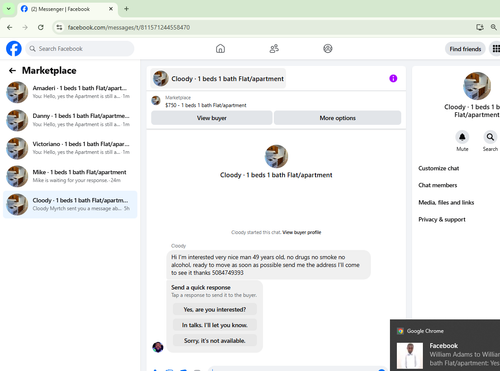The width and height of the screenshot is (500, 371).
Task: Open the Friends icon in top navigation
Action: 274,49
